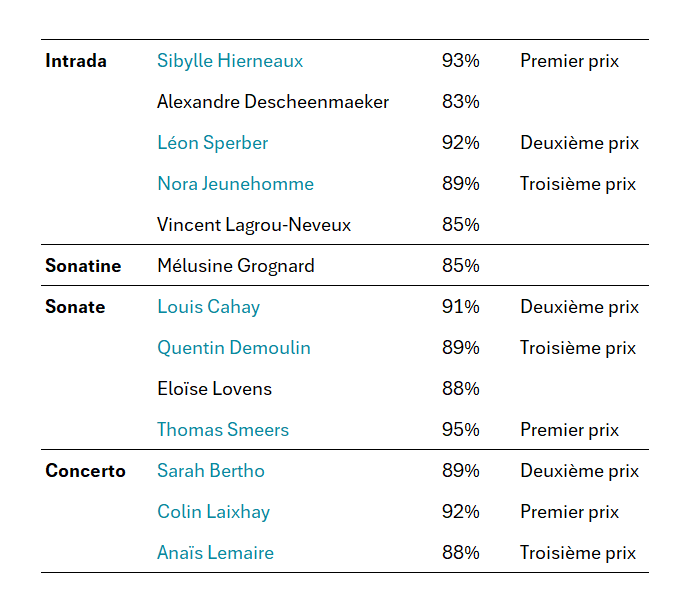Click the Sonate category heading
Screen dimensions: 686x608
coord(75,307)
